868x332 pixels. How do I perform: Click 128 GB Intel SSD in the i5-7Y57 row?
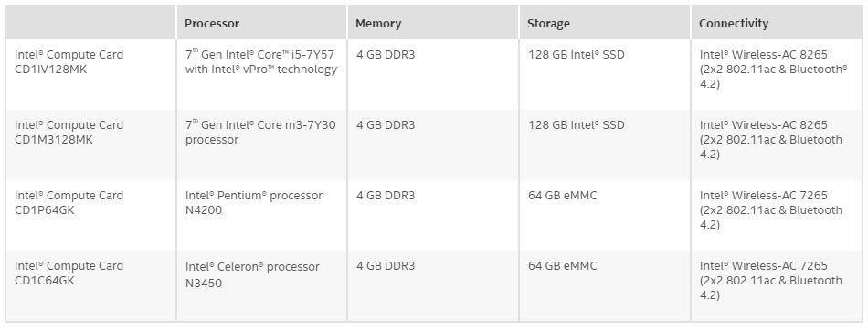(577, 54)
